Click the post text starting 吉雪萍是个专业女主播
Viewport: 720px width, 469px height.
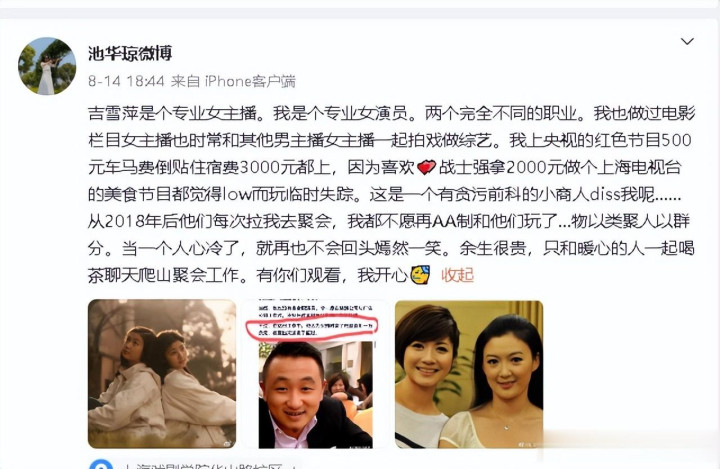coord(391,193)
